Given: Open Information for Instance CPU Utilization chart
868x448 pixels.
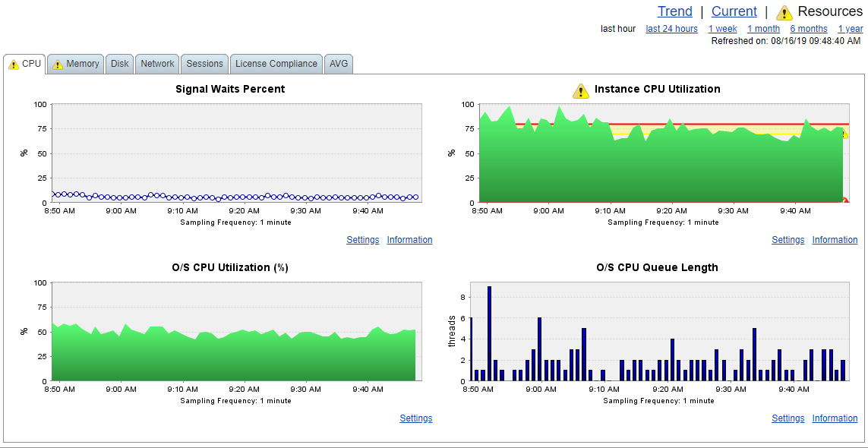Looking at the screenshot, I should pyautogui.click(x=835, y=240).
